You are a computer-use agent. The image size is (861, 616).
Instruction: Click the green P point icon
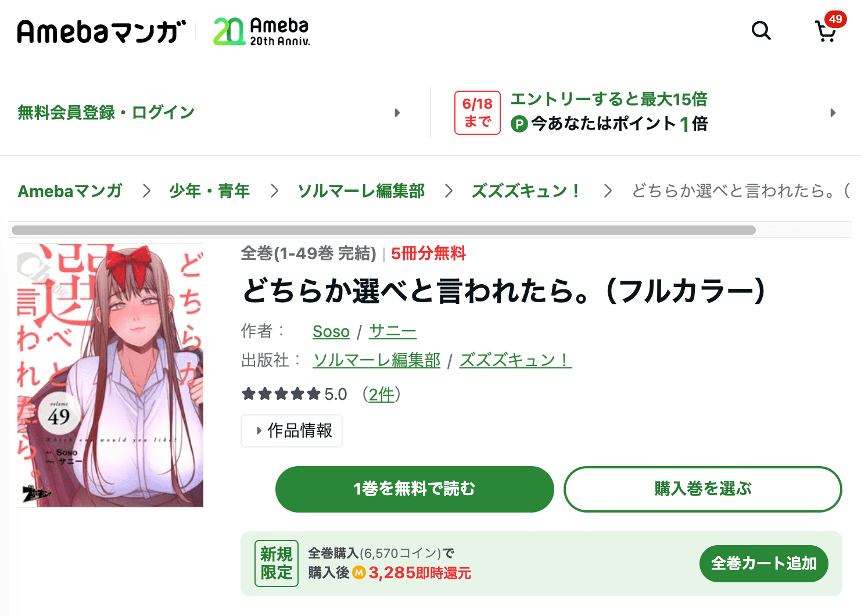click(519, 124)
